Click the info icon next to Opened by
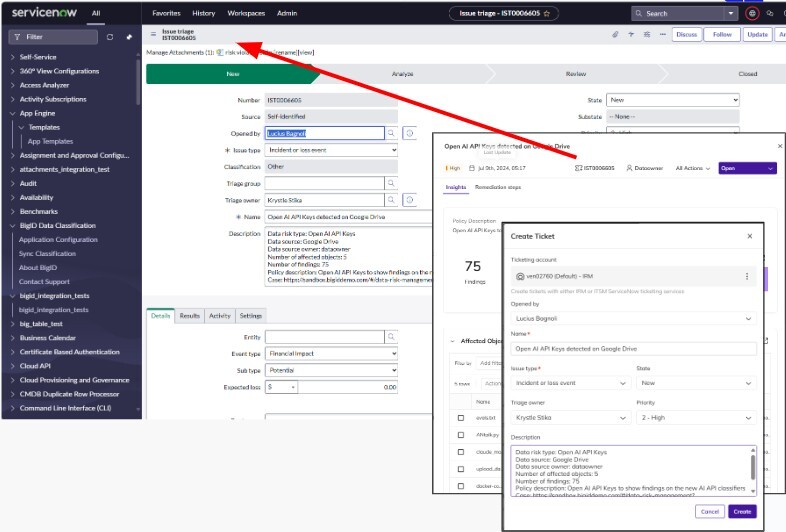786x532 pixels. [x=410, y=133]
